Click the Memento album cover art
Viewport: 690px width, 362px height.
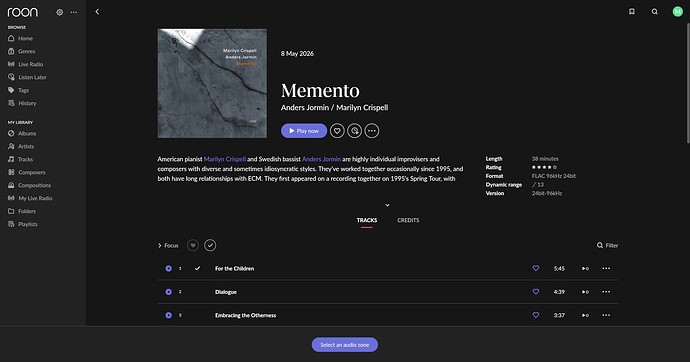(212, 83)
